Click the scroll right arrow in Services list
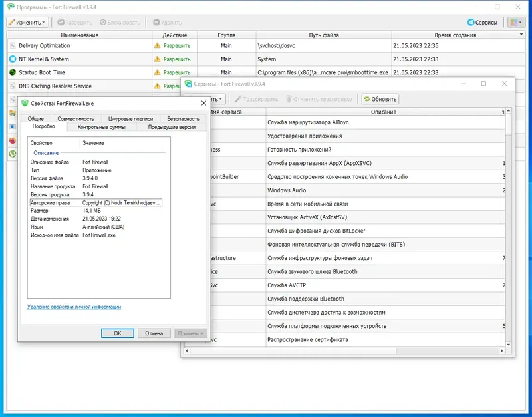The height and width of the screenshot is (417, 532). pos(502,351)
